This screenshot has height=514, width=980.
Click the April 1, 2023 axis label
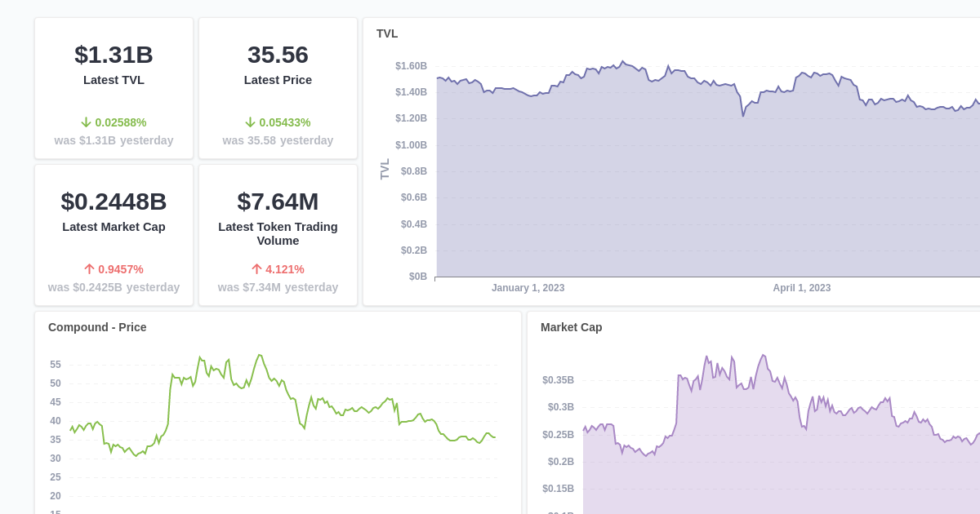pos(802,288)
